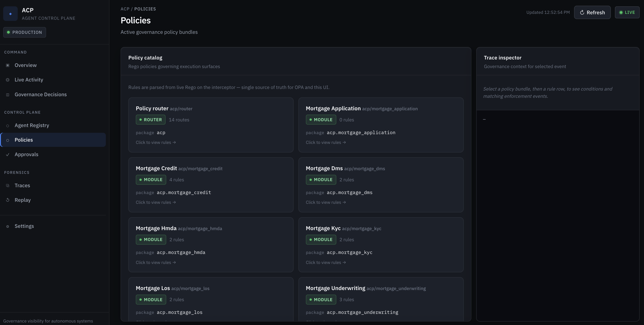Click the Overview sidebar icon
Screen dimensions: 644x325
(x=8, y=65)
